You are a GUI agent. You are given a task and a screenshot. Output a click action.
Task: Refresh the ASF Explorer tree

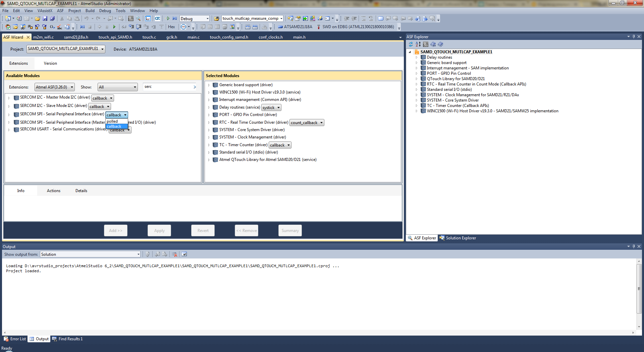[411, 44]
